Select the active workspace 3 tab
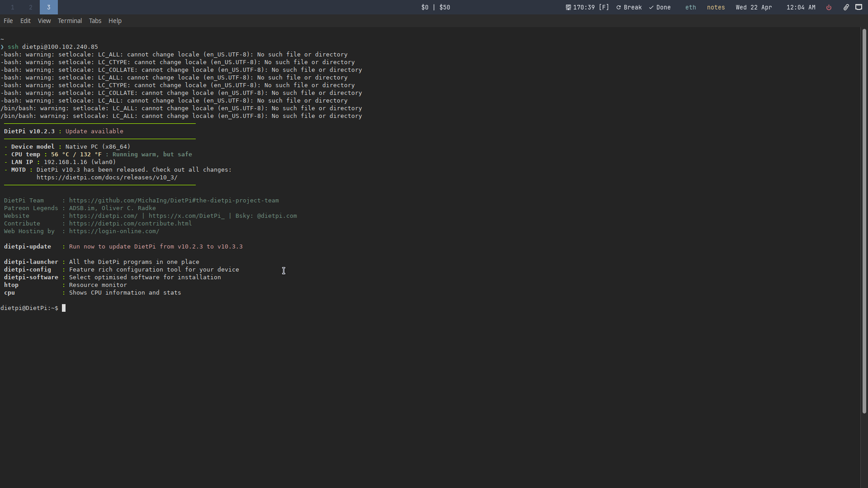 (48, 7)
